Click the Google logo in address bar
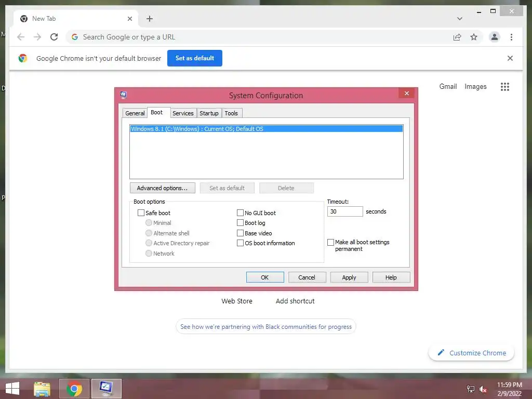 coord(75,37)
